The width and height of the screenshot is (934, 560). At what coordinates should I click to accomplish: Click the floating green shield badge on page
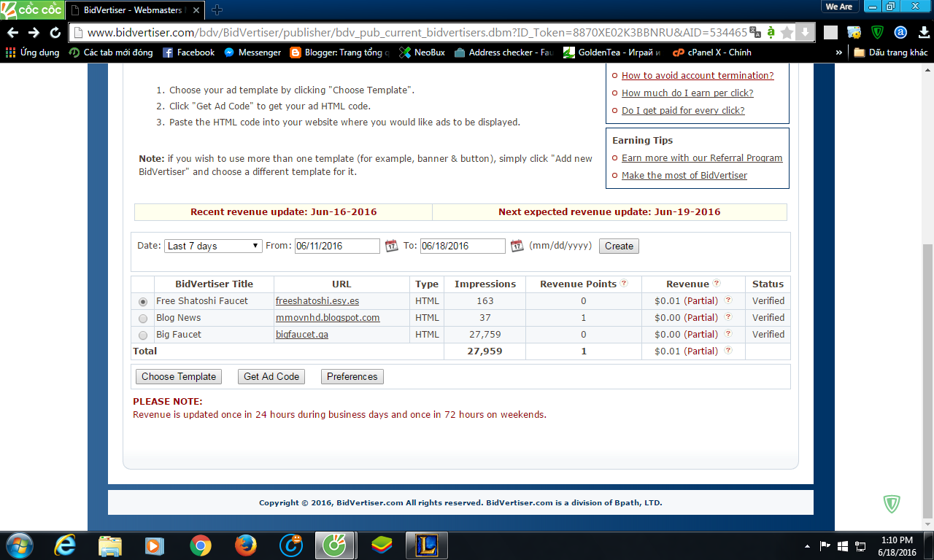[892, 503]
